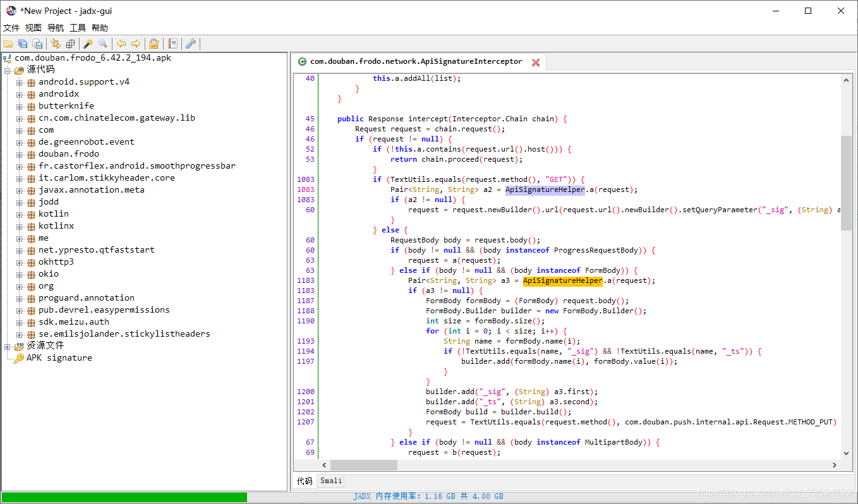Collapse the 源代码 tree node
This screenshot has width=858, height=504.
tap(8, 70)
